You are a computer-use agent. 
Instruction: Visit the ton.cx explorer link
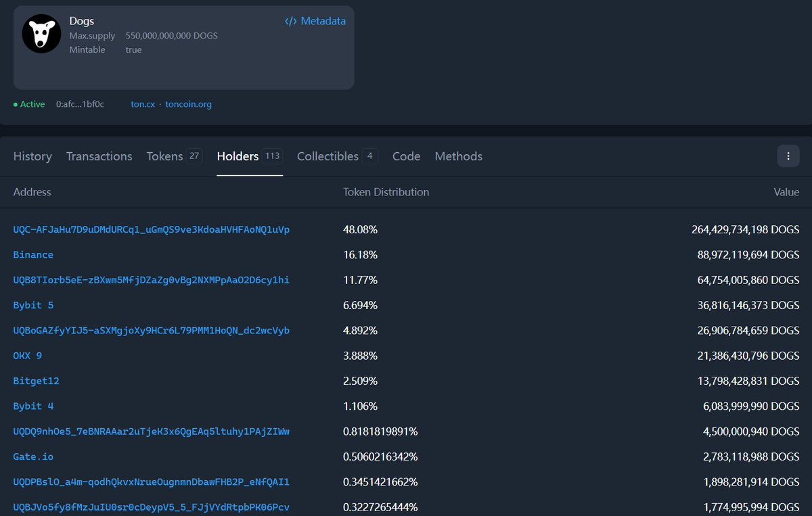pos(142,104)
